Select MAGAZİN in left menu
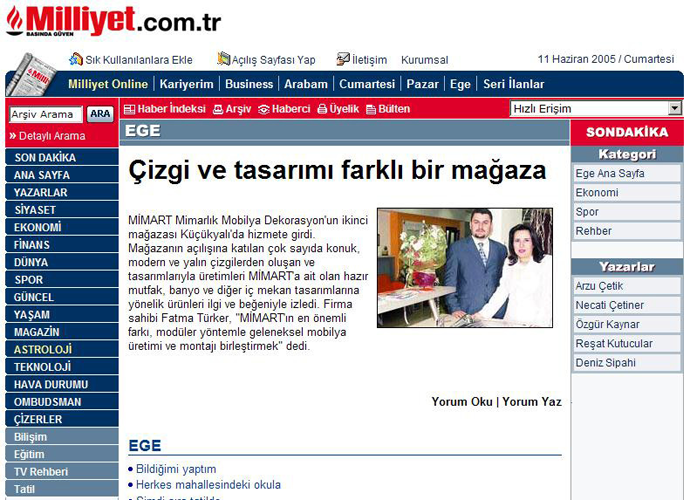The height and width of the screenshot is (500, 690). (x=62, y=332)
